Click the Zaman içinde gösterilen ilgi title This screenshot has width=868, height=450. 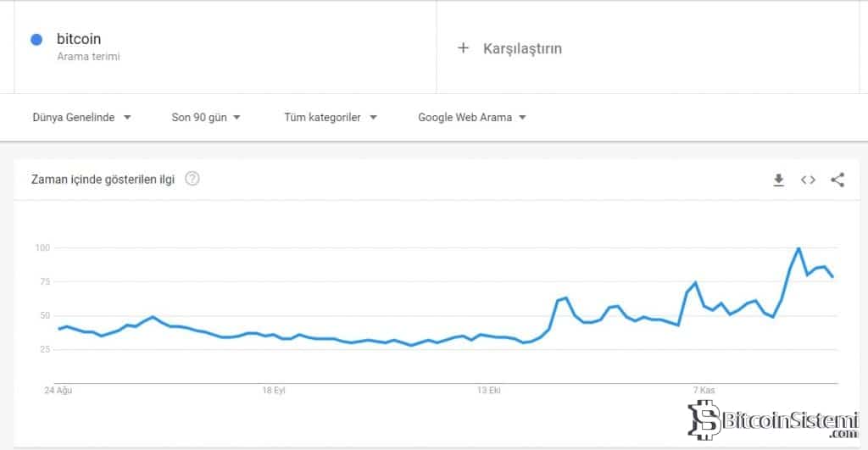click(x=103, y=179)
